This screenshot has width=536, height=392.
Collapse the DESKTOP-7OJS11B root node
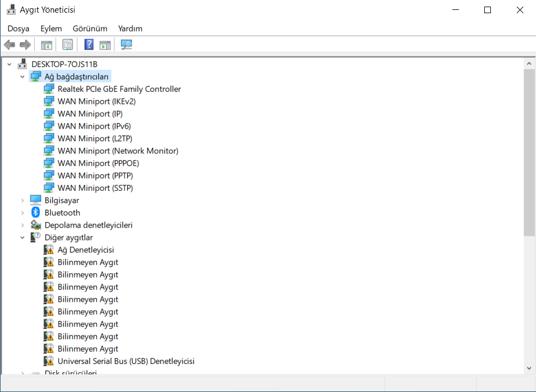(x=9, y=64)
